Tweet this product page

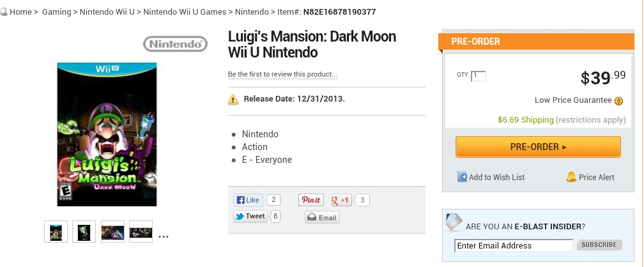click(x=249, y=216)
